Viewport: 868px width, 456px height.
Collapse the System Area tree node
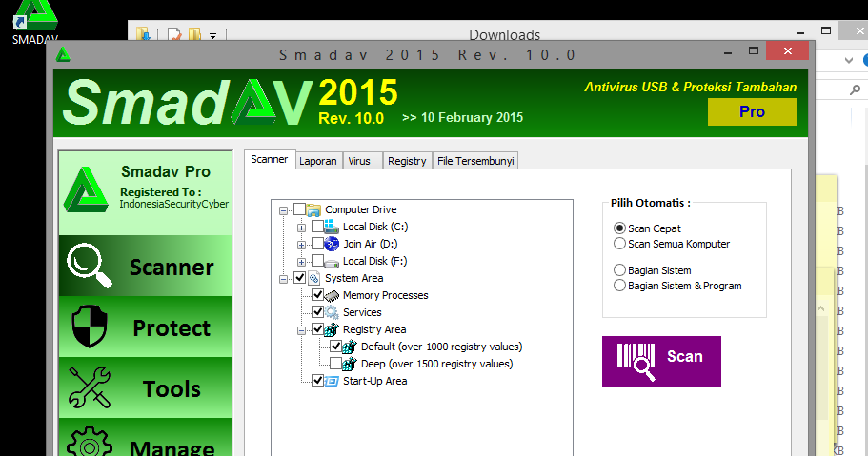[283, 279]
